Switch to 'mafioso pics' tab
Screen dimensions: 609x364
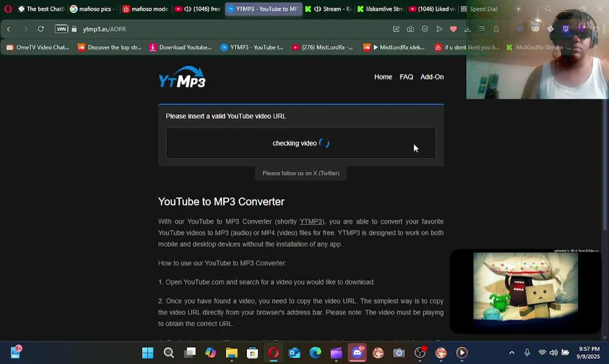[94, 9]
